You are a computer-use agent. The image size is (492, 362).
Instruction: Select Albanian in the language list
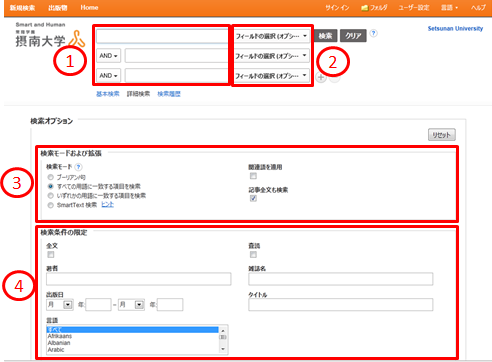click(132, 343)
